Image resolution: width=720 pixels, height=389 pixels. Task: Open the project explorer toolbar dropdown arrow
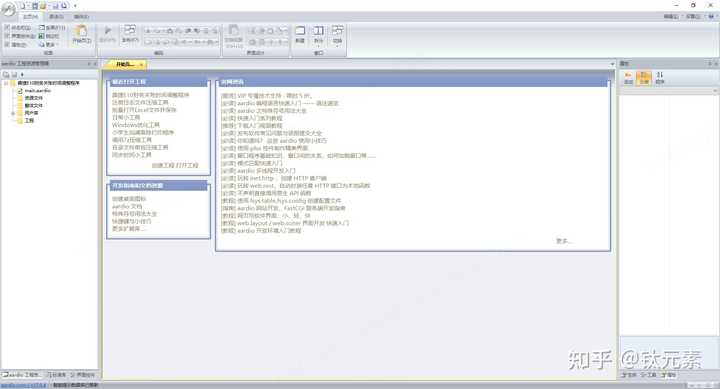coord(22,74)
